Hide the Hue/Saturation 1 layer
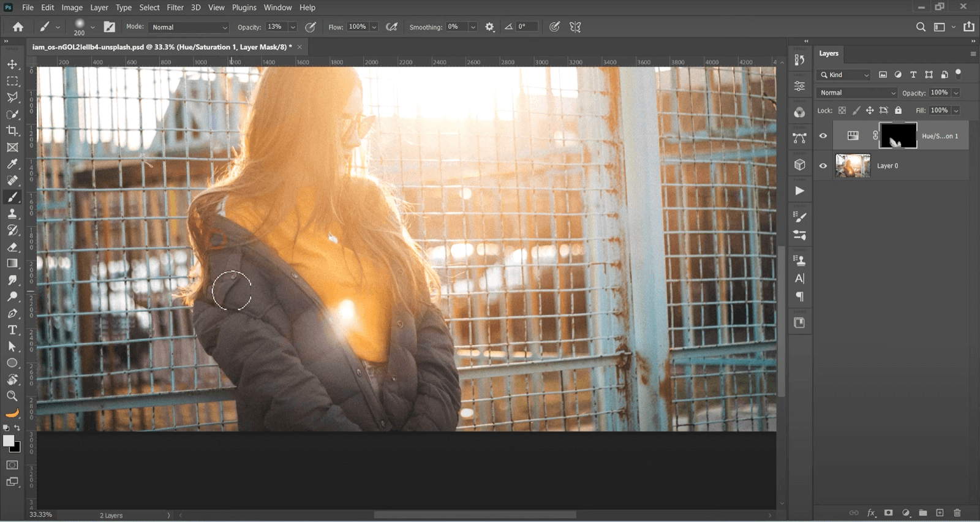This screenshot has width=980, height=522. [823, 136]
